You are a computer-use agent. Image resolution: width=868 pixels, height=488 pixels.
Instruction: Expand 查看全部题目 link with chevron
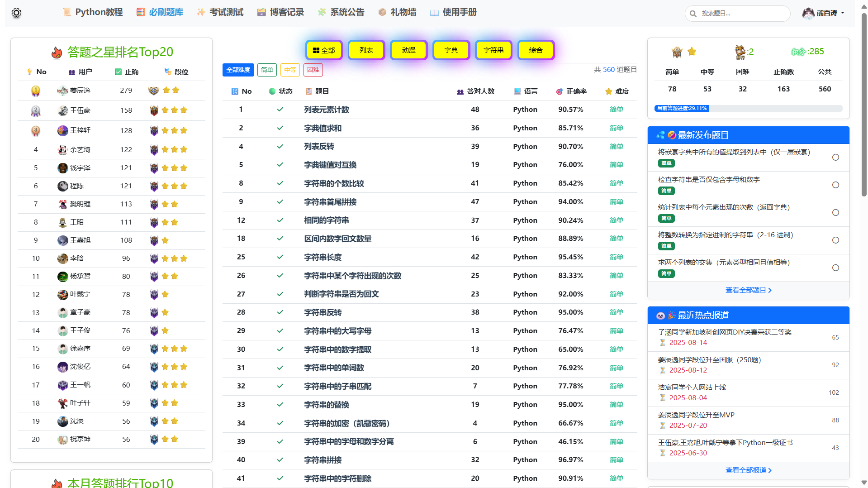coord(748,290)
